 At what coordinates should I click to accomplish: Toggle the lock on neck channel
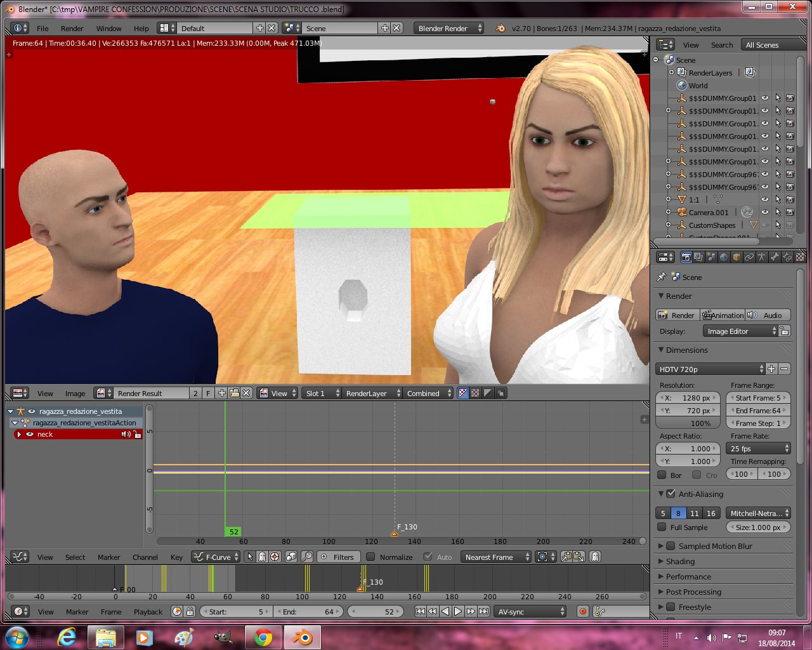pyautogui.click(x=137, y=434)
